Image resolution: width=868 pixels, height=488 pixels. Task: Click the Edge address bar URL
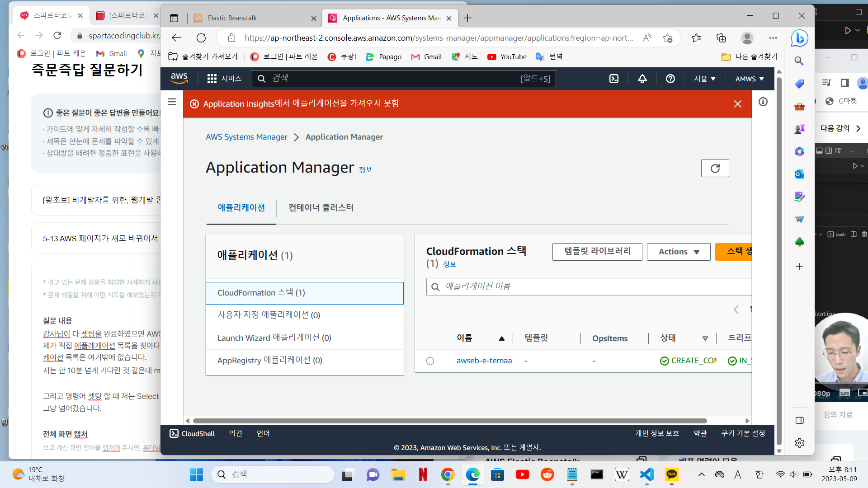439,38
